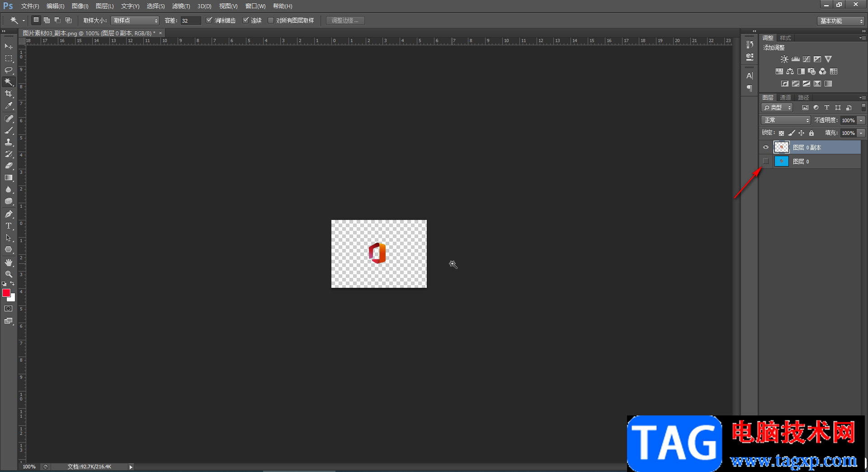Click the 容差 tolerance input field

tap(191, 20)
